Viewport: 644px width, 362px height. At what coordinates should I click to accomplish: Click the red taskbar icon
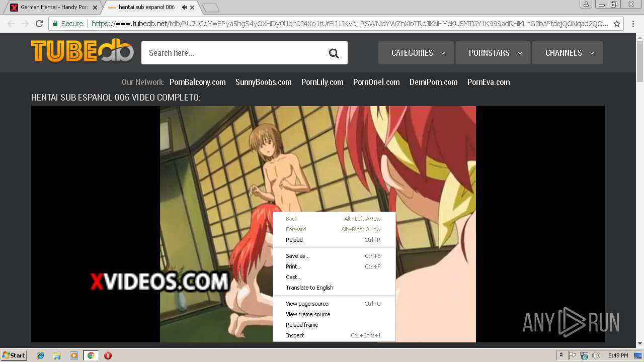coord(108,355)
